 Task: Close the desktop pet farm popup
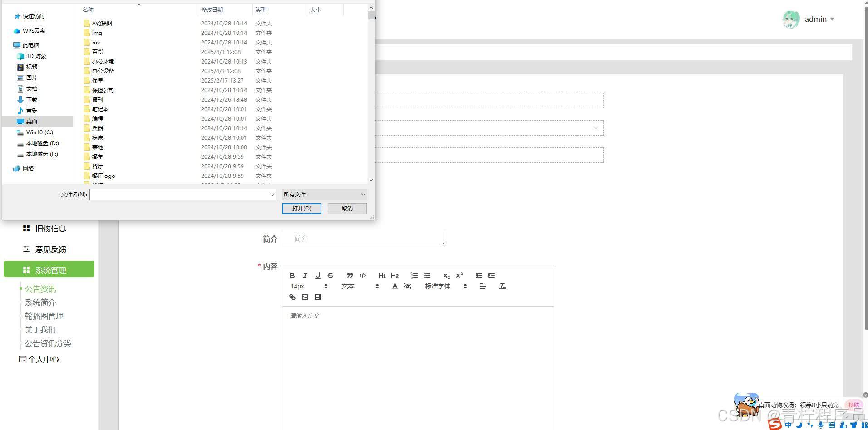tap(865, 395)
